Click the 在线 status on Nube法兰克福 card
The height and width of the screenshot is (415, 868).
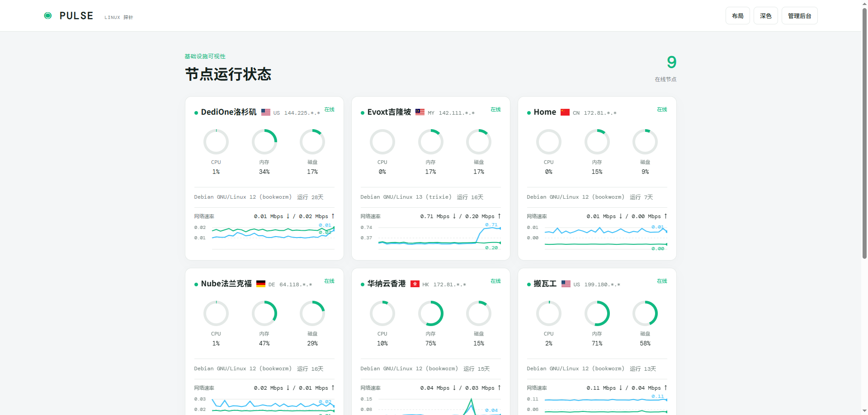330,281
